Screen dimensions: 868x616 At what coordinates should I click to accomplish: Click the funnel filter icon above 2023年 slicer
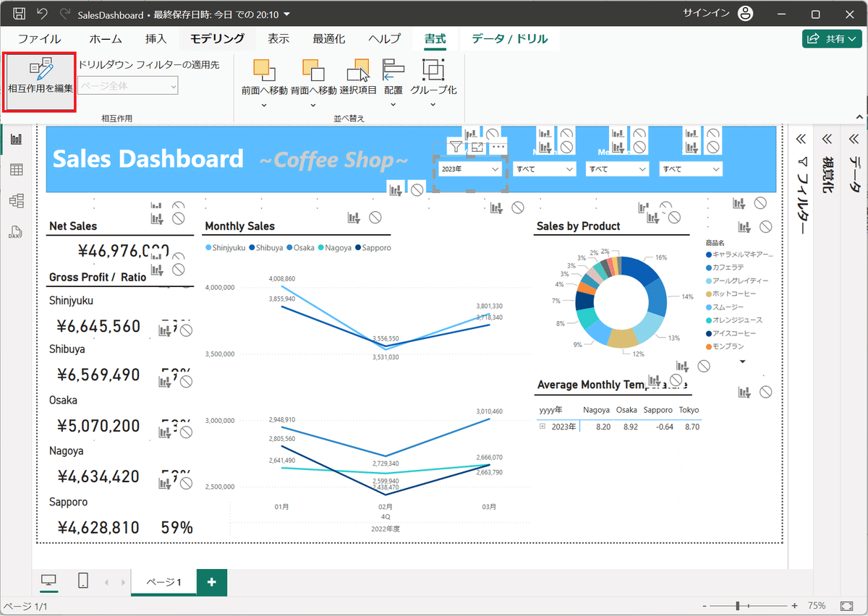[456, 147]
